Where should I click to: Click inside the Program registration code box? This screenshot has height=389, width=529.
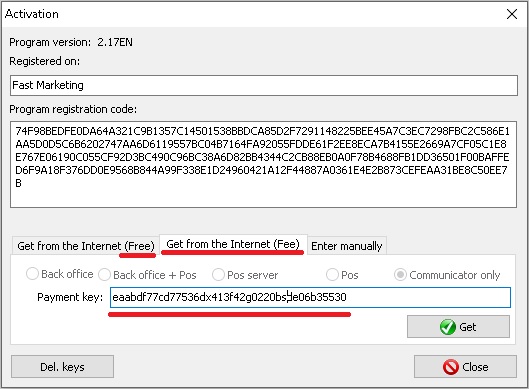tap(263, 164)
